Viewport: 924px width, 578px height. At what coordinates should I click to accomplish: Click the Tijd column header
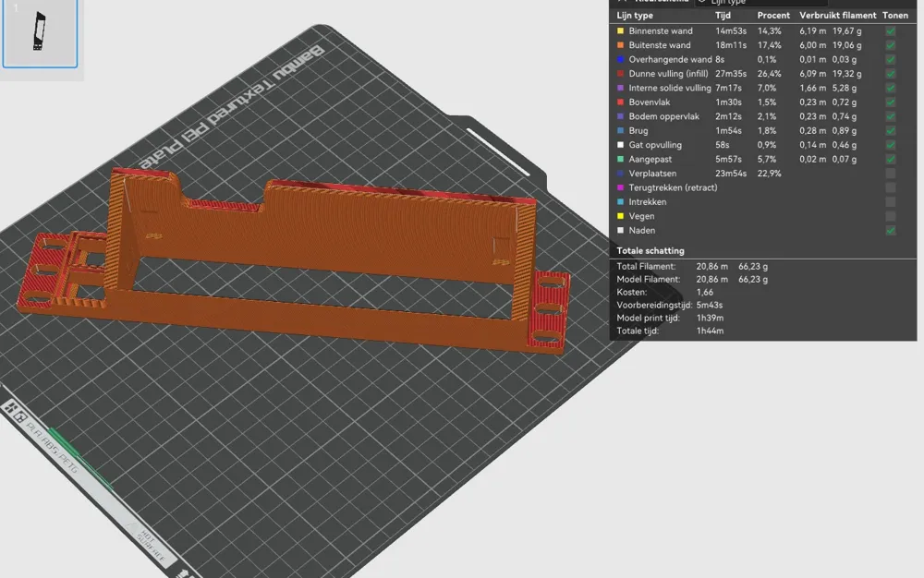click(723, 16)
